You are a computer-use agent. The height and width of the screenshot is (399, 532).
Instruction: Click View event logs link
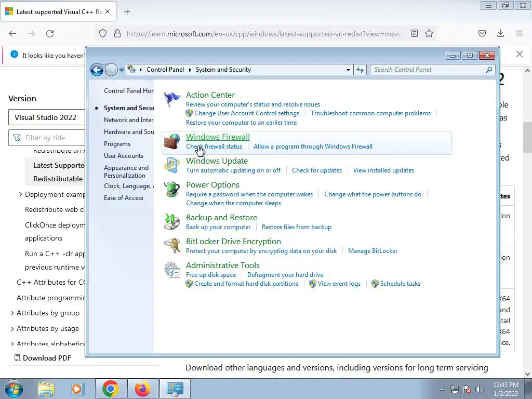[339, 284]
